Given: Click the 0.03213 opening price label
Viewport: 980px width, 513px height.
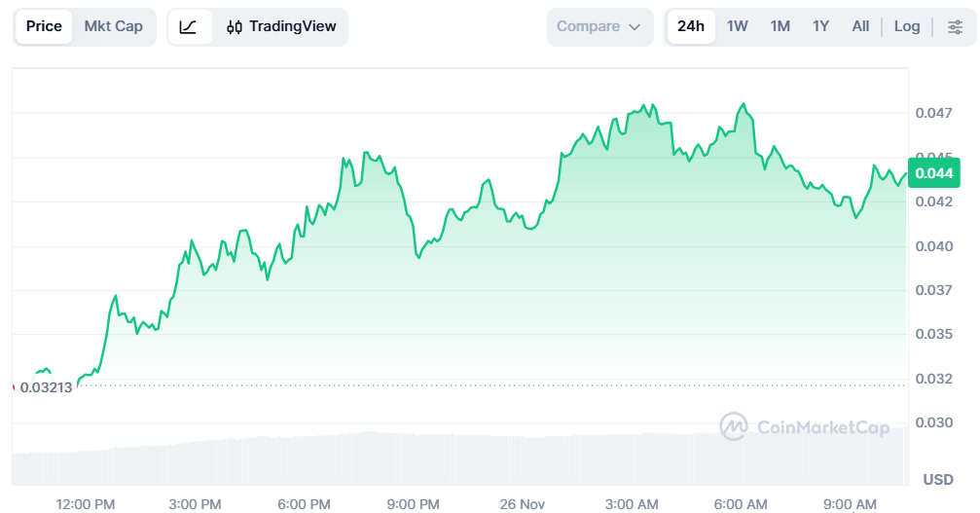Looking at the screenshot, I should click(x=46, y=387).
